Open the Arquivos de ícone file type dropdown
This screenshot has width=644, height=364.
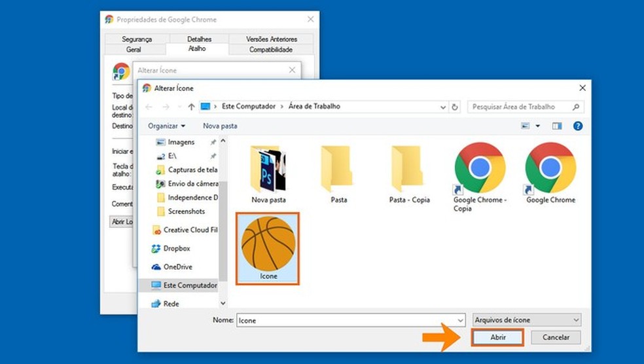(x=527, y=319)
